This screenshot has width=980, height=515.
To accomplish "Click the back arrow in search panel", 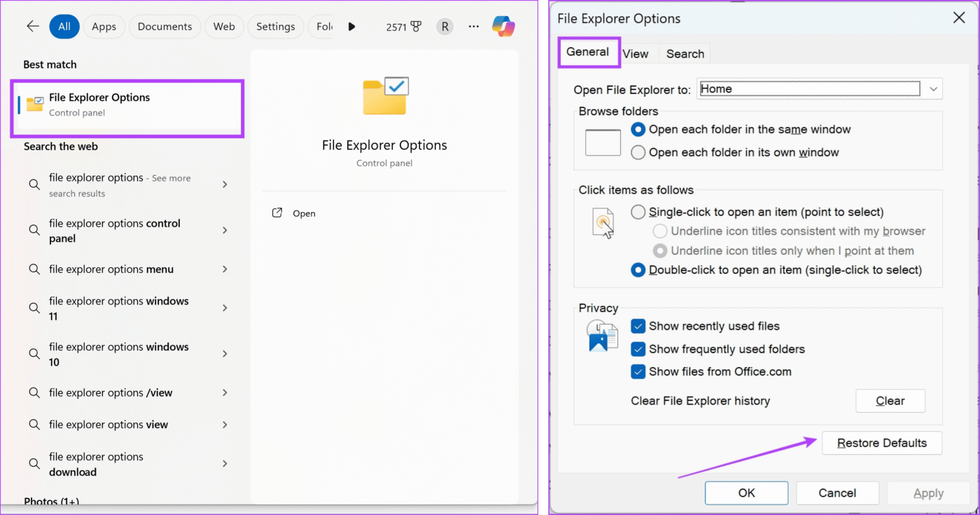I will tap(32, 27).
